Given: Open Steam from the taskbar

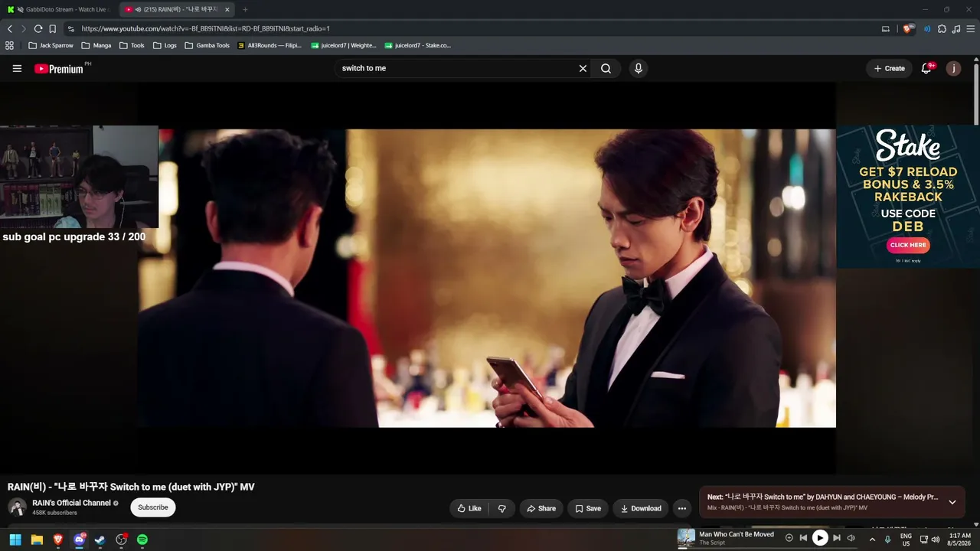Looking at the screenshot, I should (100, 540).
